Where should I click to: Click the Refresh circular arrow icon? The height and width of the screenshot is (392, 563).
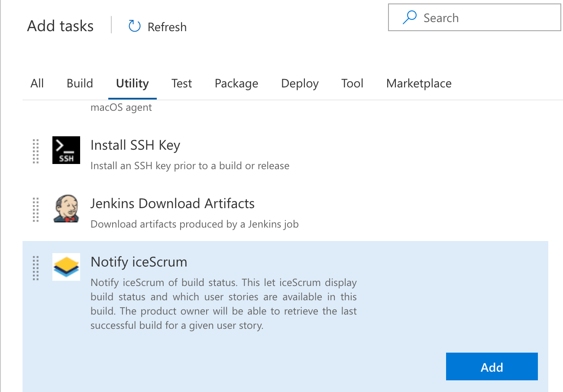click(x=135, y=26)
